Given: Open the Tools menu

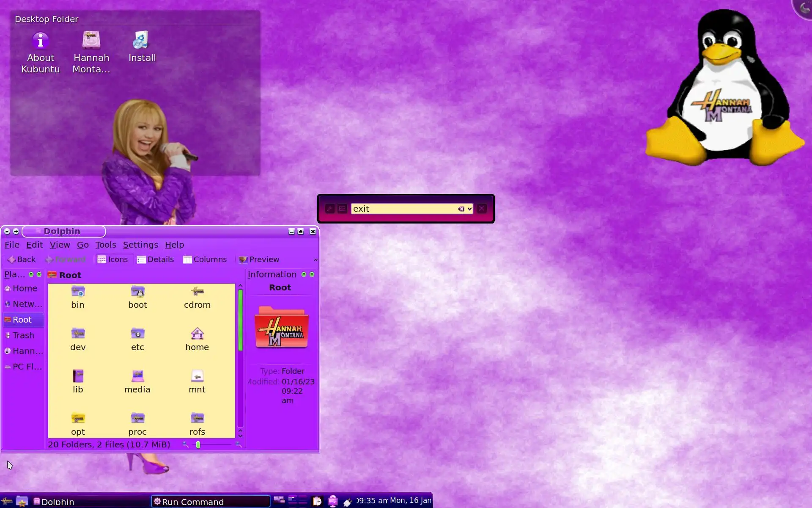Looking at the screenshot, I should pos(106,245).
